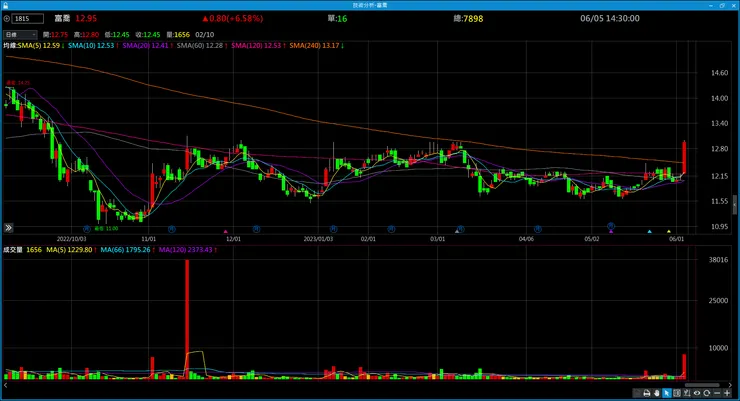Click the yellow triangle marker before 06/01
This screenshot has width=740, height=401.
[x=669, y=231]
